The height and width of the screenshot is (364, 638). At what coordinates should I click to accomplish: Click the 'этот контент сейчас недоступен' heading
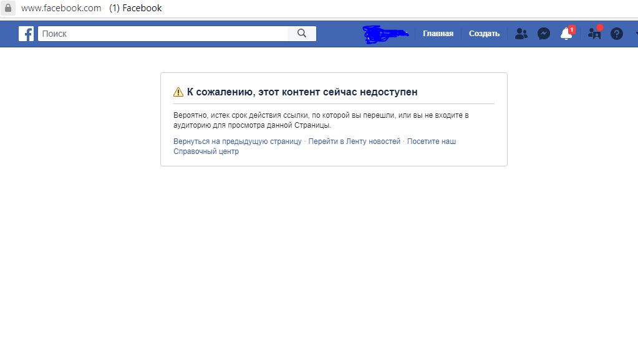tap(302, 92)
